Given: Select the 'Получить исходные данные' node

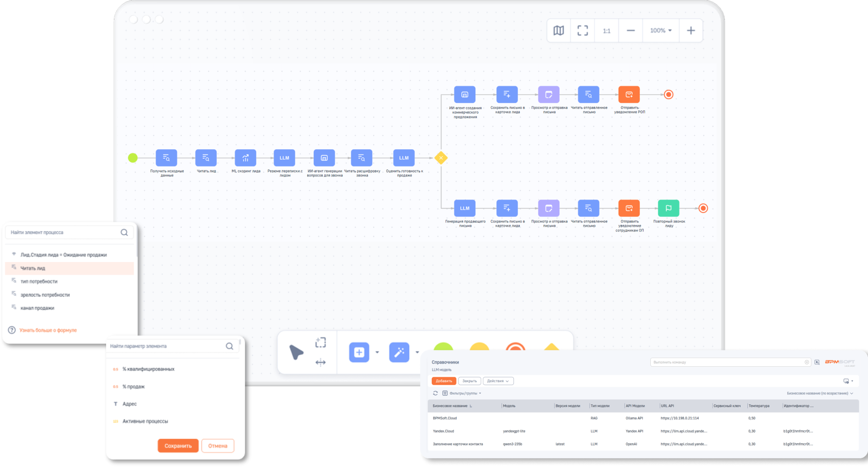Looking at the screenshot, I should [166, 158].
